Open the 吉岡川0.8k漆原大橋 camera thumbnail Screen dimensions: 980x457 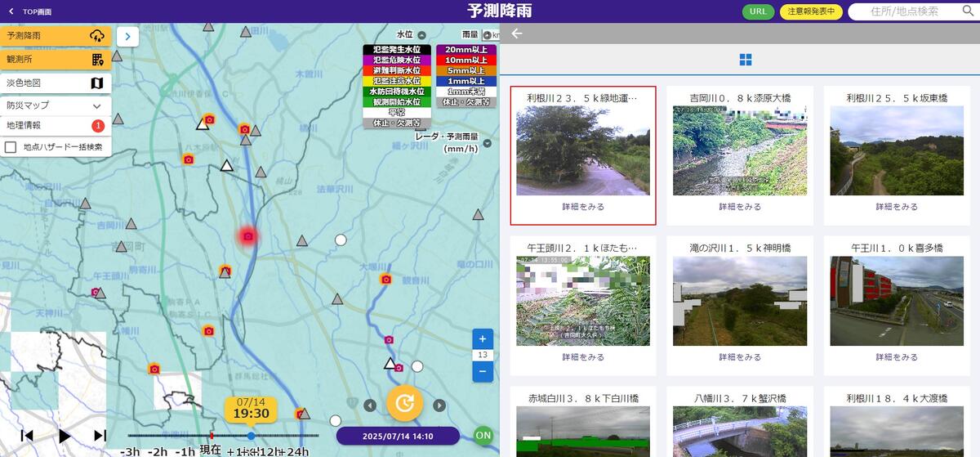[x=740, y=150]
